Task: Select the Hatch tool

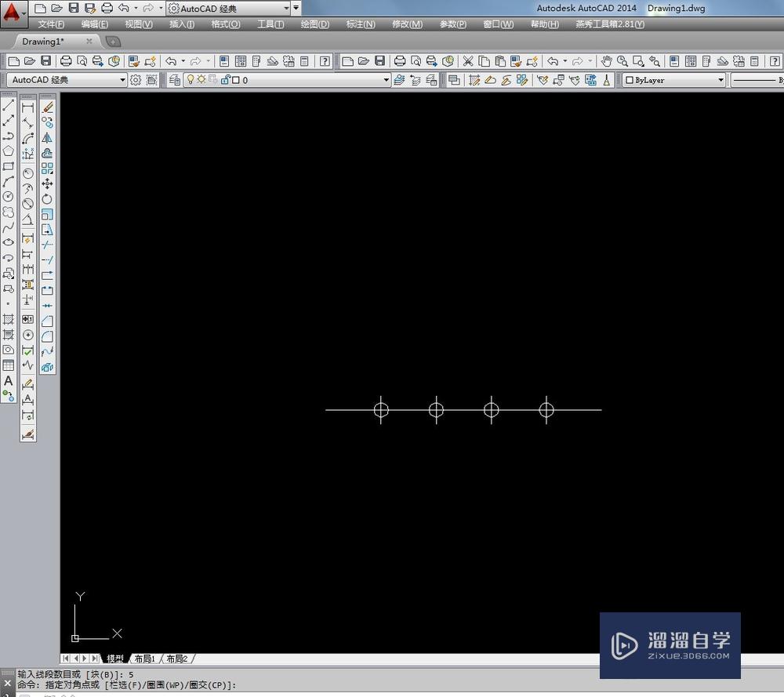Action: [x=9, y=319]
